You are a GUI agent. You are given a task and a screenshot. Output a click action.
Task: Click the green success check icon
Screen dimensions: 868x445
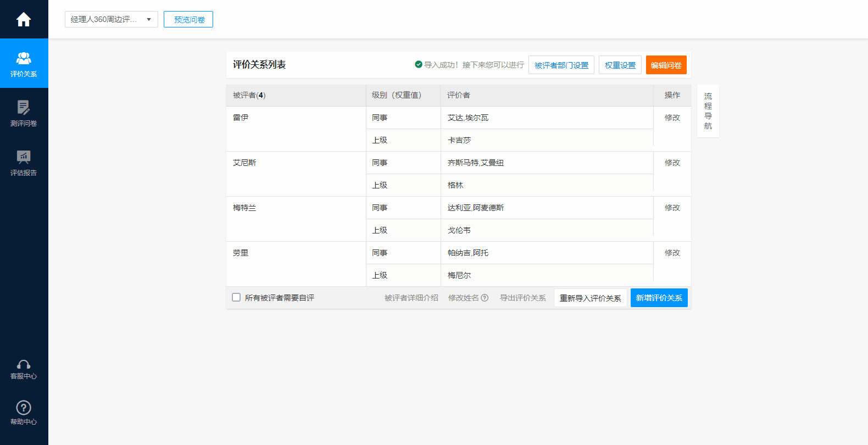[x=419, y=64]
